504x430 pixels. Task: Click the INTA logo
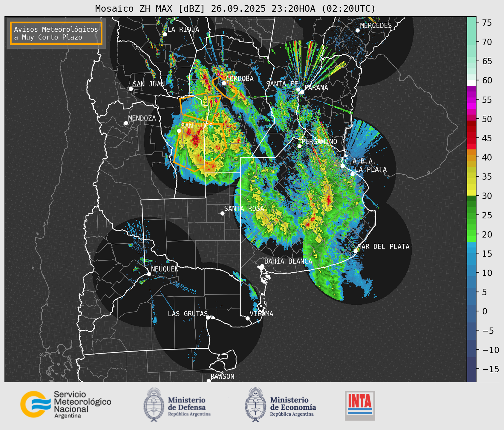click(360, 405)
